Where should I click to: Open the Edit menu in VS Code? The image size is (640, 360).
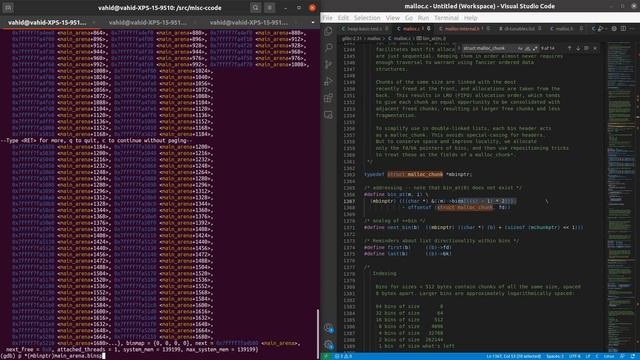point(343,18)
